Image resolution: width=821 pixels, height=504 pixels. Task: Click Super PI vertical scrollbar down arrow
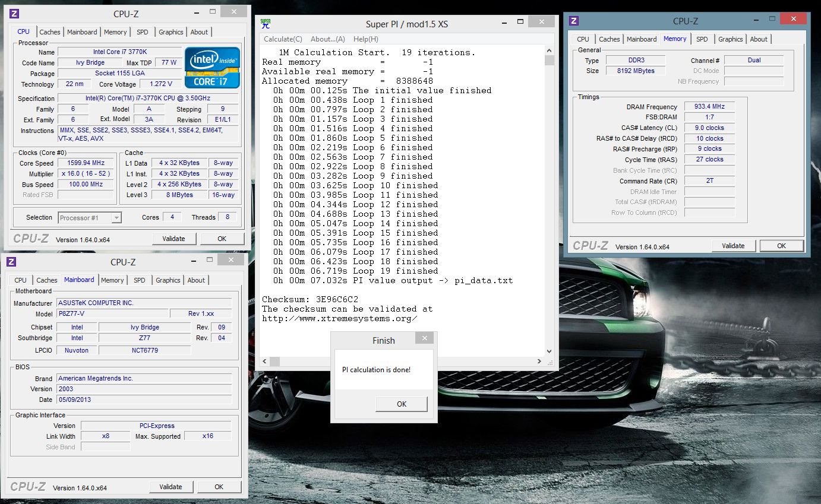coord(549,351)
